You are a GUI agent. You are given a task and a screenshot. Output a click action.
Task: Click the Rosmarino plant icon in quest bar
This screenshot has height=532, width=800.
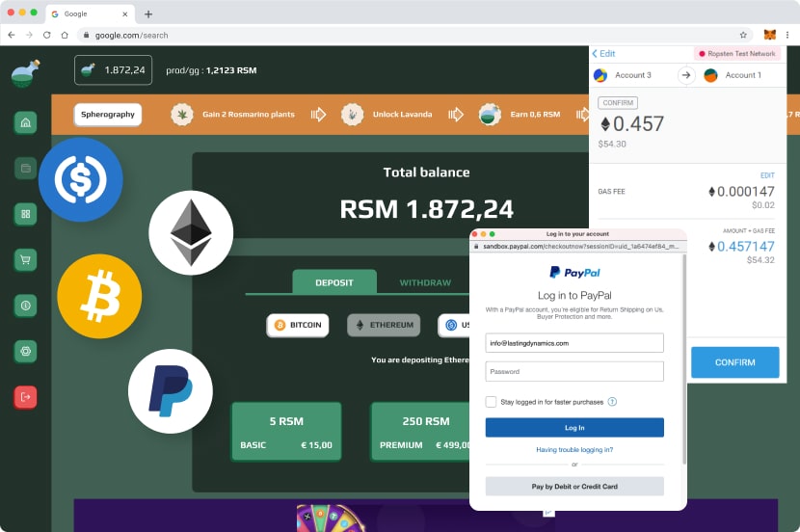click(x=182, y=115)
